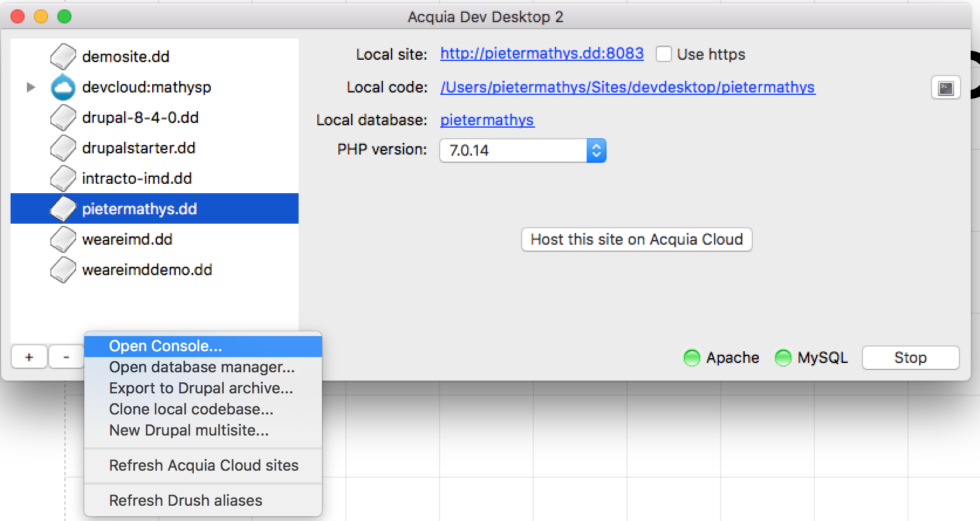Viewport: 980px width, 521px height.
Task: Select the pietermathys.dd site name
Action: coord(139,209)
